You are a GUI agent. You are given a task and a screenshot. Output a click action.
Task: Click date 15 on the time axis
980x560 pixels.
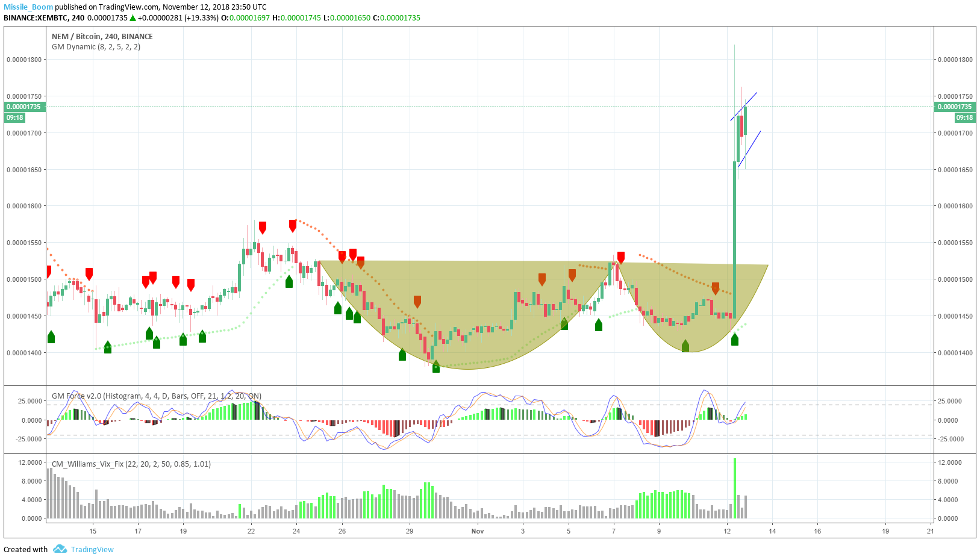pos(93,531)
